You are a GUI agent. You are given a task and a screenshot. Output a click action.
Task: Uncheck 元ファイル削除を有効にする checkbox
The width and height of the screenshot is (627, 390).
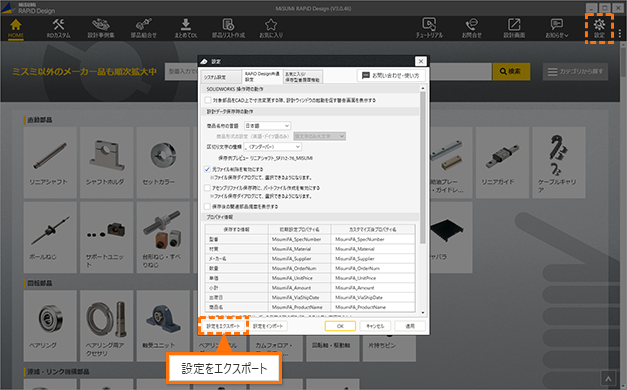(x=207, y=169)
